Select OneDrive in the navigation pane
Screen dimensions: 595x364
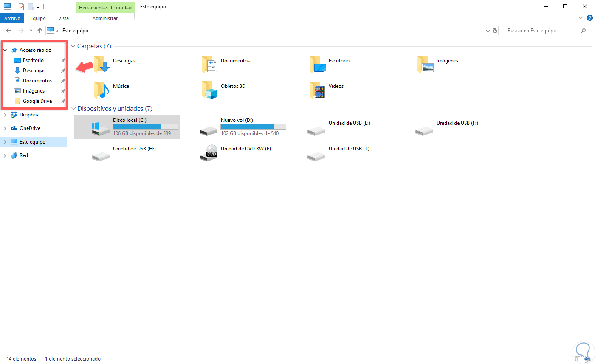(30, 128)
